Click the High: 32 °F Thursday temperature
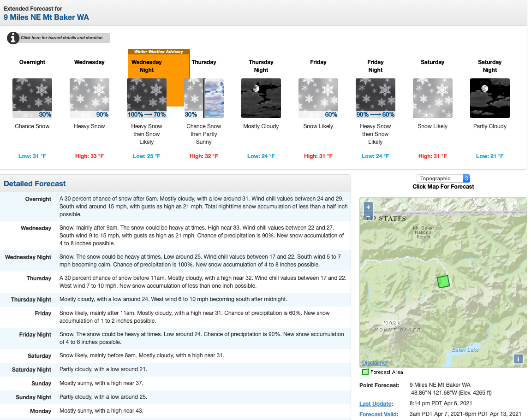This screenshot has width=531, height=420. point(204,156)
